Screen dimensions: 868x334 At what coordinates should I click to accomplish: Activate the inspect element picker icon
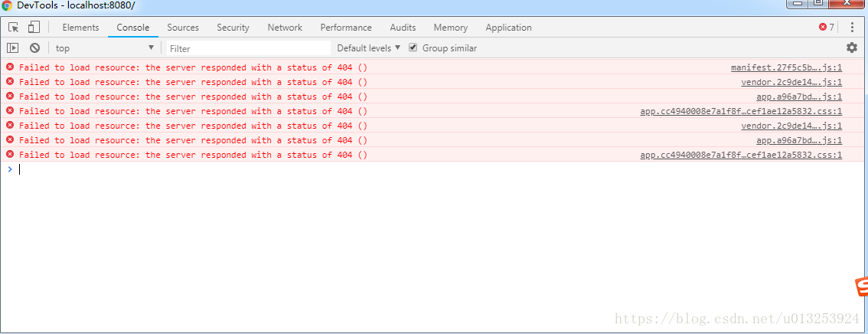point(13,28)
